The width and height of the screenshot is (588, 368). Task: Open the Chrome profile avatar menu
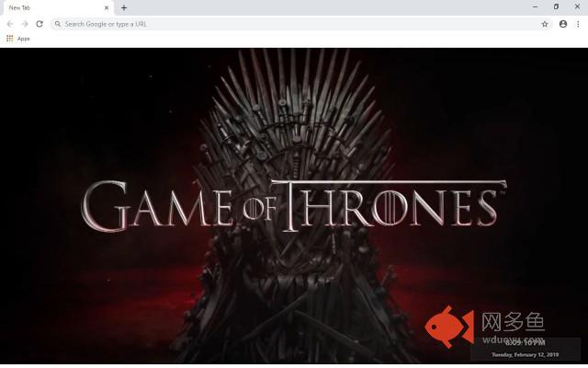(563, 24)
